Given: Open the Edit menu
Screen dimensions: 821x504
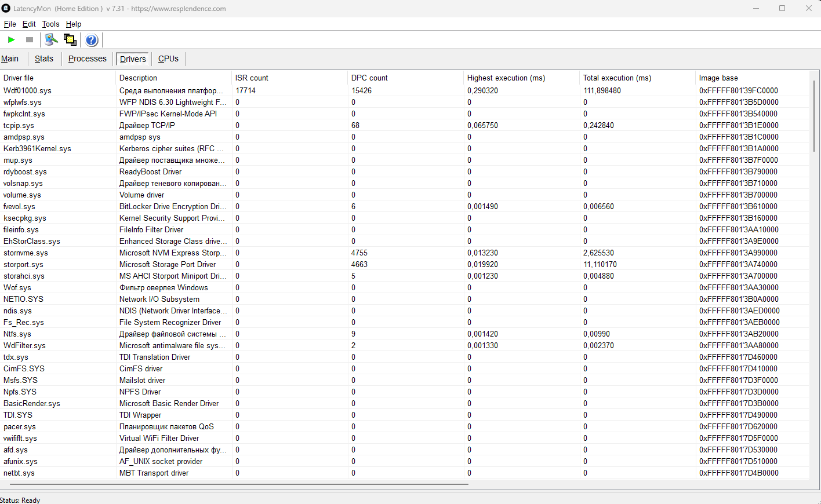Looking at the screenshot, I should (x=29, y=24).
